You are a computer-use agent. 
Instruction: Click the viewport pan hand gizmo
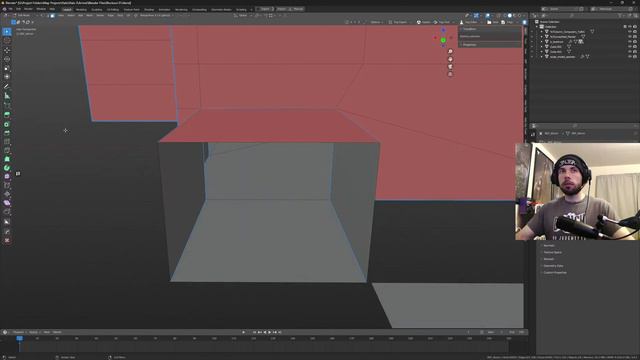450,59
